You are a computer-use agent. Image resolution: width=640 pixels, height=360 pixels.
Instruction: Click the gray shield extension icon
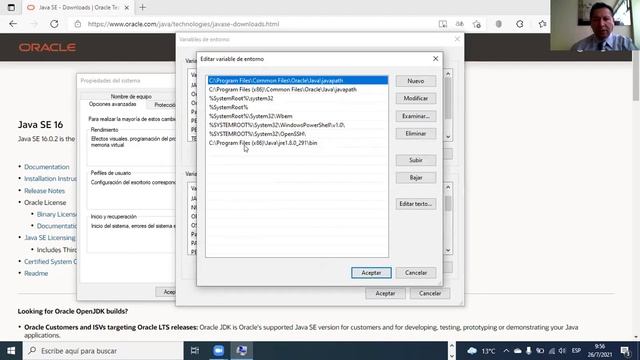point(498,24)
